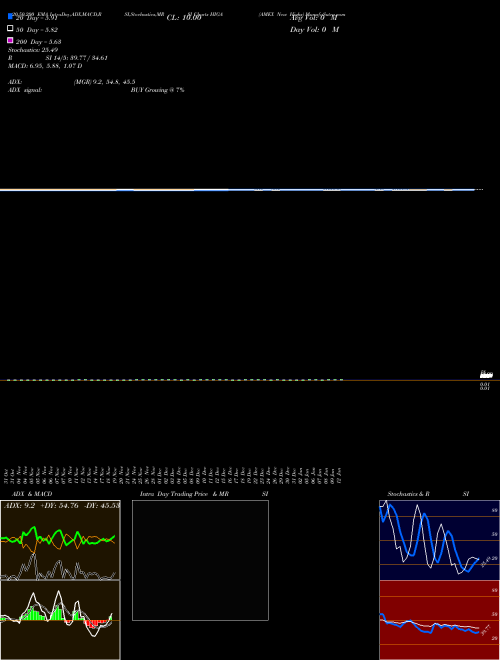Viewport: 500px width, 660px height.
Task: Click the 'Day Vol: 0 M' text
Action: (x=314, y=29)
